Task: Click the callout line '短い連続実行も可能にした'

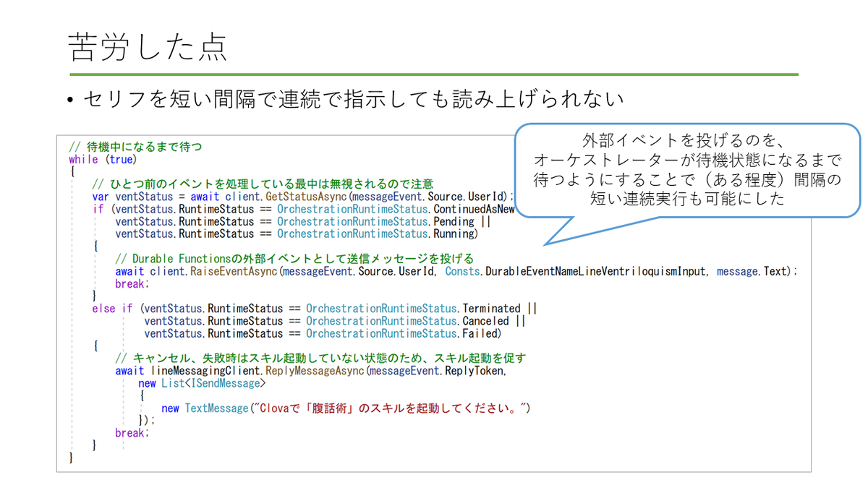Action: [687, 199]
